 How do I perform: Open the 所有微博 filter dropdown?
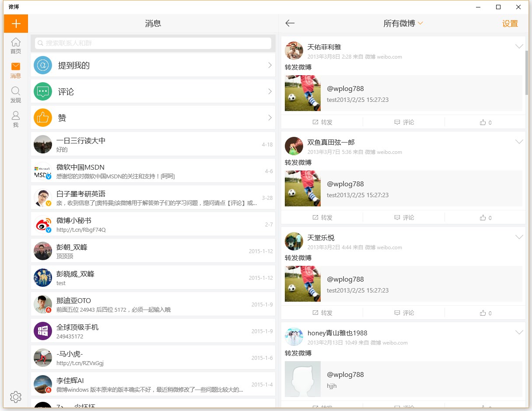(403, 24)
